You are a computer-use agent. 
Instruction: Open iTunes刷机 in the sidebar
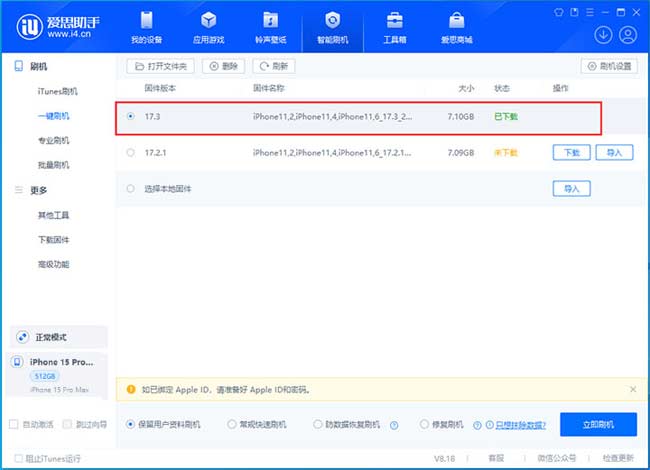pos(58,91)
